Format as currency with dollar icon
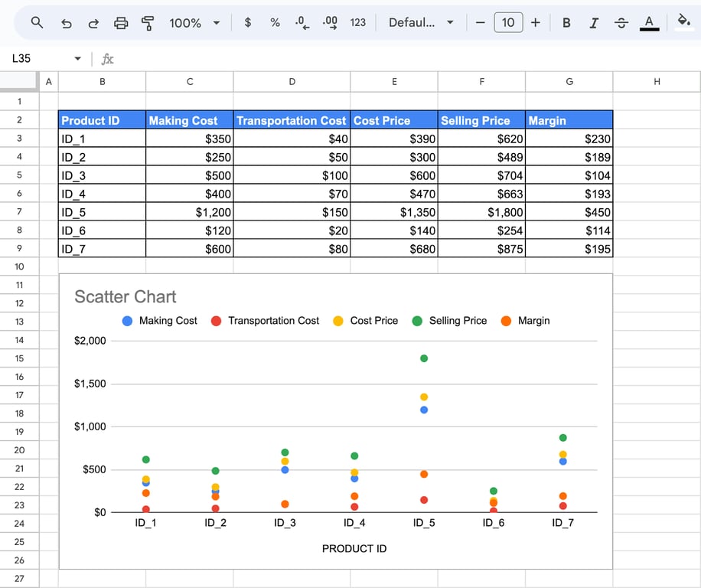701x588 pixels. tap(248, 22)
